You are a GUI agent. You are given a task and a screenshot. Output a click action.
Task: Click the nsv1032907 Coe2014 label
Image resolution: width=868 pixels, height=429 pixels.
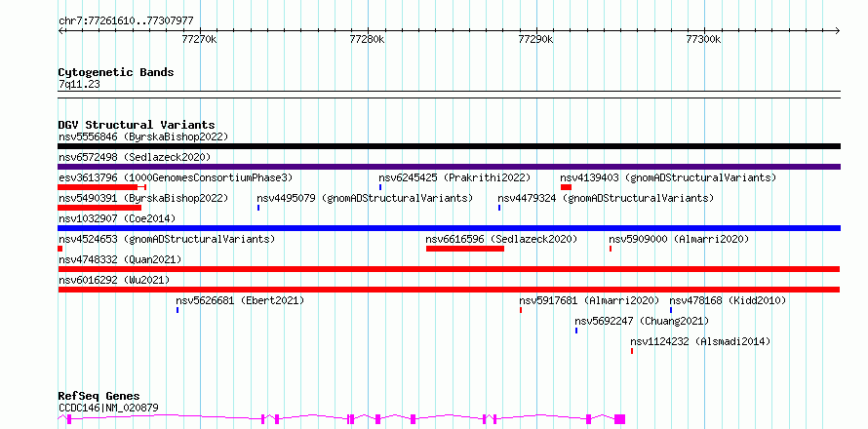[117, 218]
